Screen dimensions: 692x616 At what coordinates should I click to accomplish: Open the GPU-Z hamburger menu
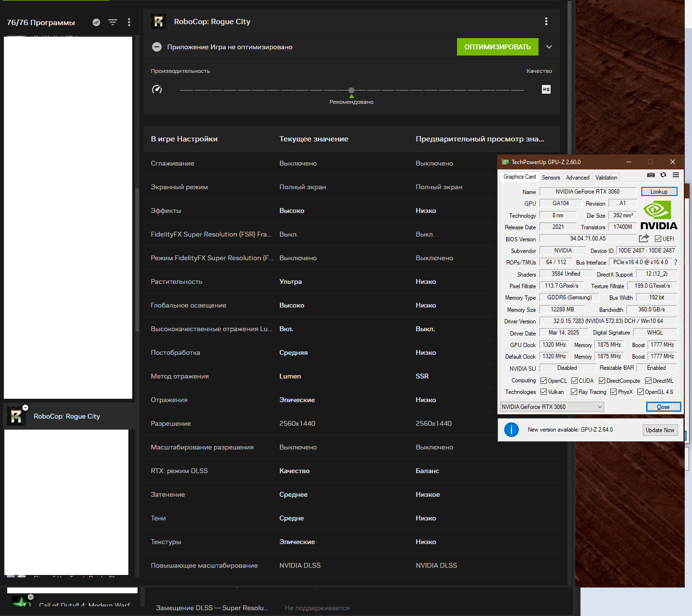[x=676, y=175]
